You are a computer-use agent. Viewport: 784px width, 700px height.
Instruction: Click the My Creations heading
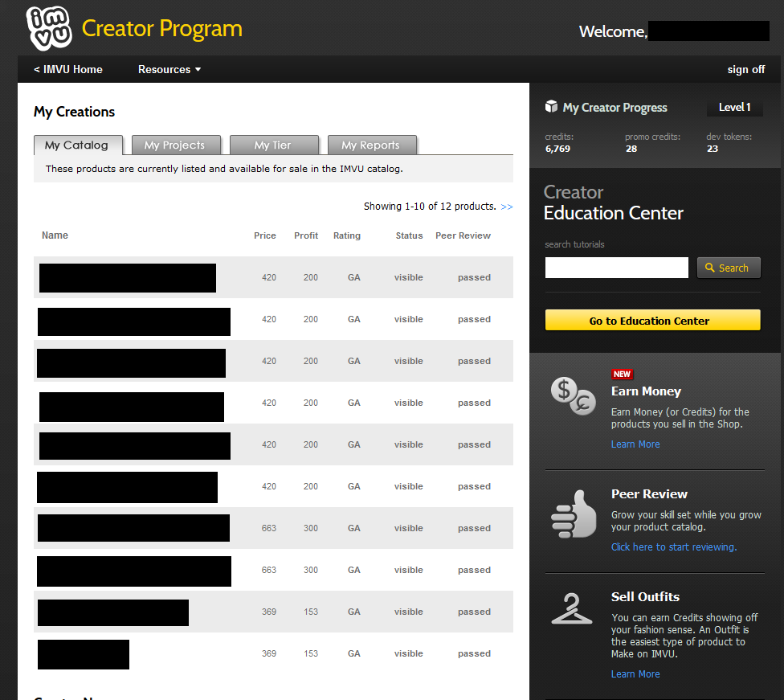tap(74, 112)
